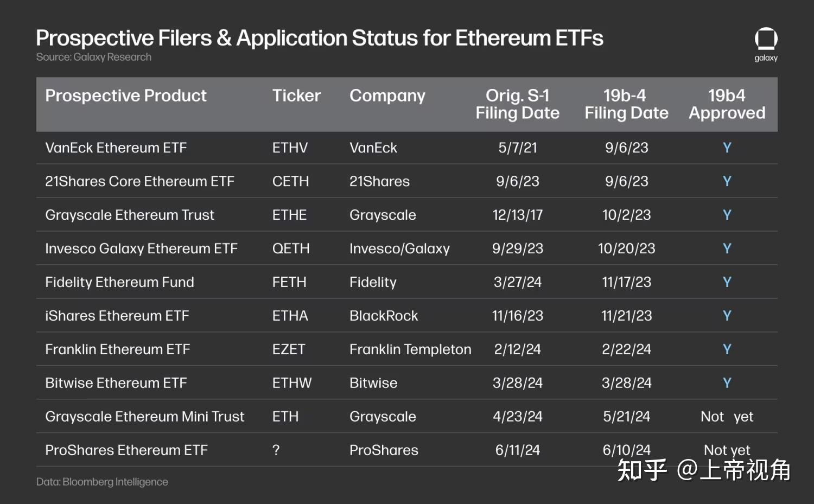Select the VanEck Ethereum ETF row
Image resolution: width=814 pixels, height=504 pixels.
point(407,148)
